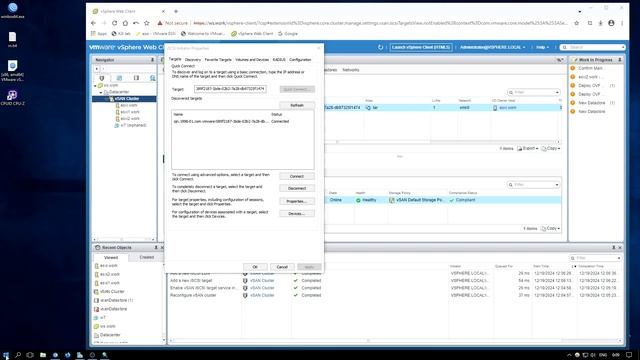Open File Explorer from taskbar
Image resolution: width=640 pixels, height=360 pixels.
pyautogui.click(x=43, y=355)
